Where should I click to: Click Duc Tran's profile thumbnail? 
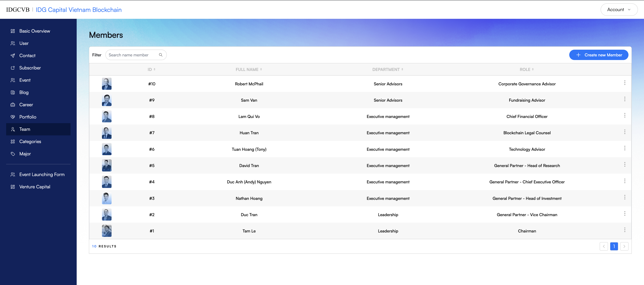coord(107,214)
